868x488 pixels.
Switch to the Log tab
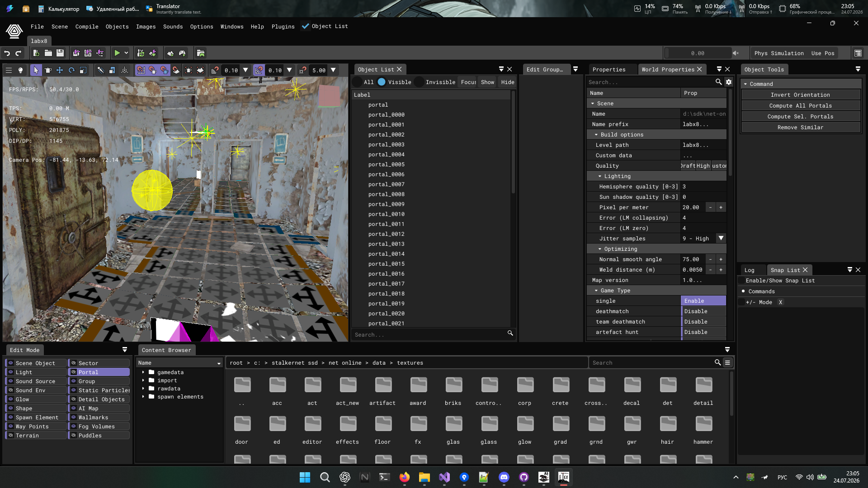point(750,270)
